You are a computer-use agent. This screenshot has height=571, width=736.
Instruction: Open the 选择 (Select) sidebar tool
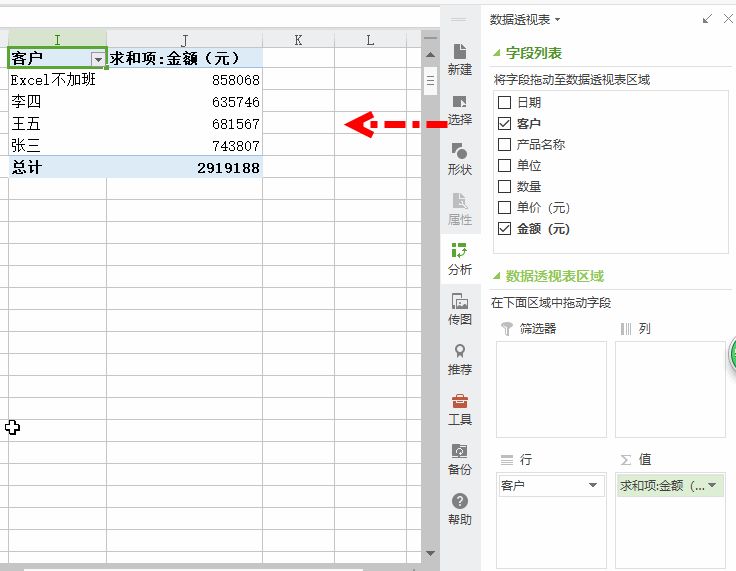tap(459, 108)
